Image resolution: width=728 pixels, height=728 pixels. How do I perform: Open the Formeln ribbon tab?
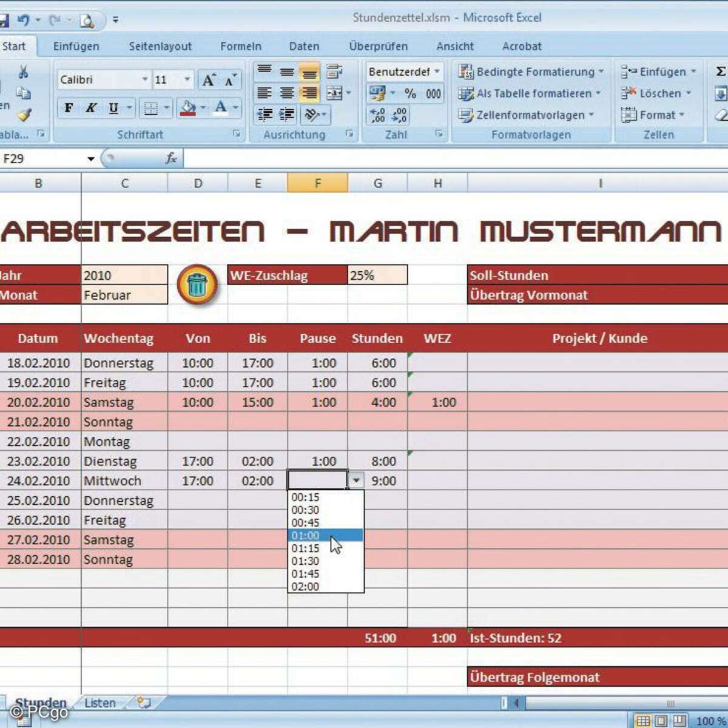coord(240,46)
